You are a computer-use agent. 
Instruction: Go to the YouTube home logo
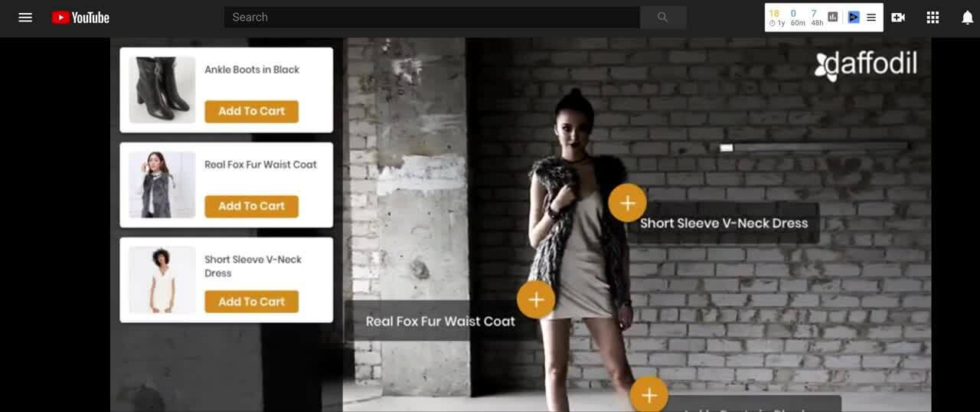[80, 17]
